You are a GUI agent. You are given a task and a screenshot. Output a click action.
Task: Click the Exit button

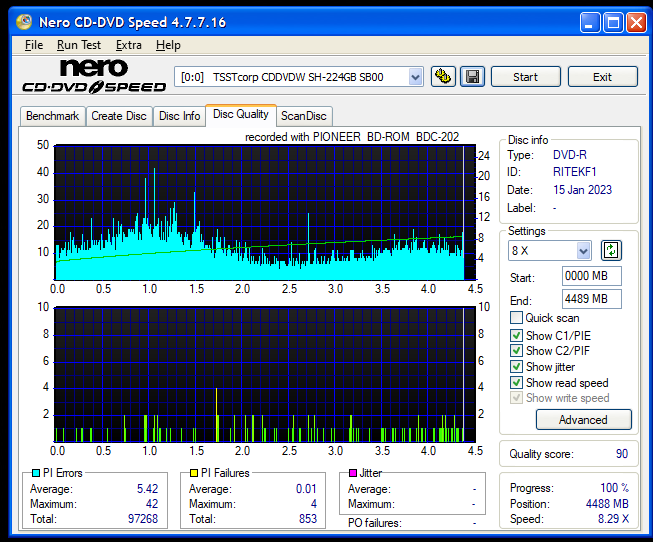pos(602,77)
